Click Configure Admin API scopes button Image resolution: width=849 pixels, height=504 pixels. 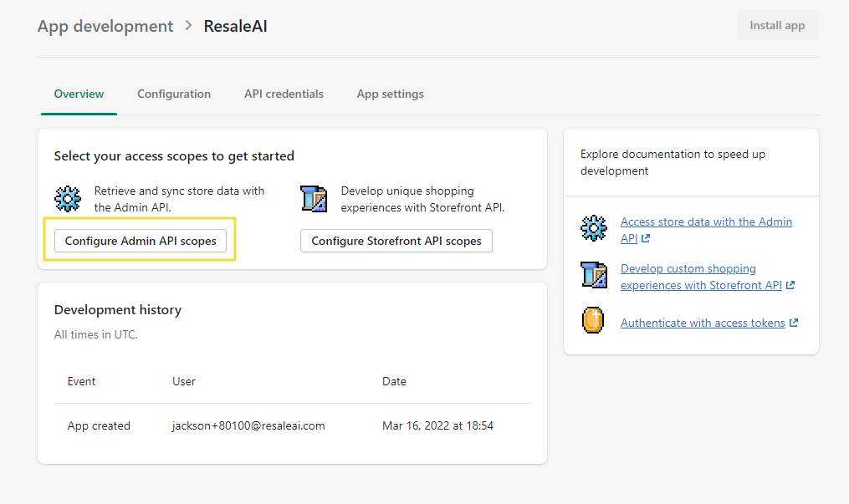pos(141,241)
